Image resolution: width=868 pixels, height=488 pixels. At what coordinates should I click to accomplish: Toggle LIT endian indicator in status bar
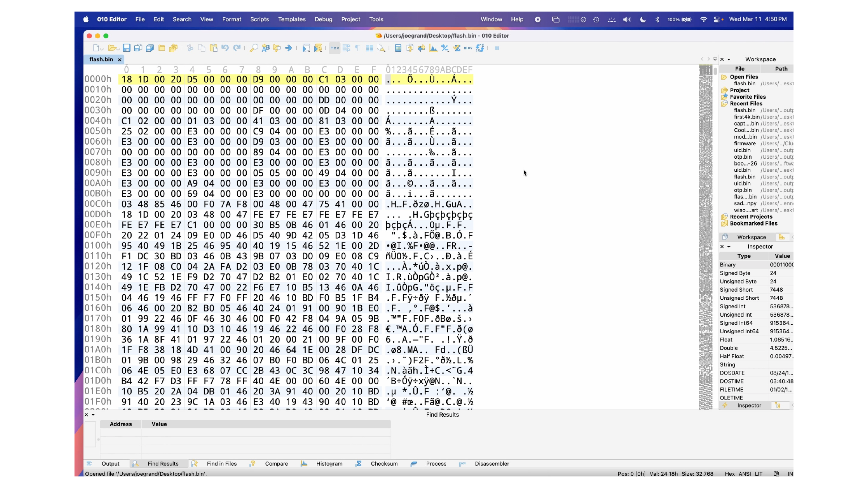click(x=759, y=474)
